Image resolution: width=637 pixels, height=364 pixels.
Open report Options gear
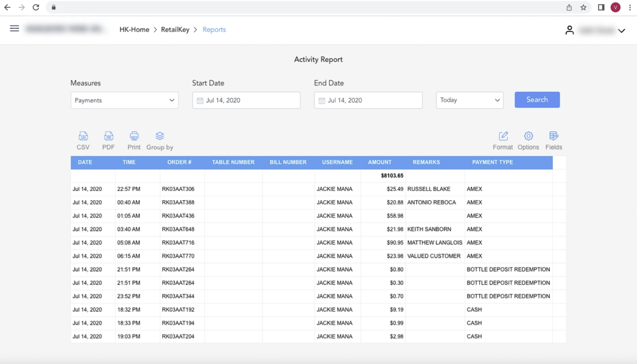528,140
